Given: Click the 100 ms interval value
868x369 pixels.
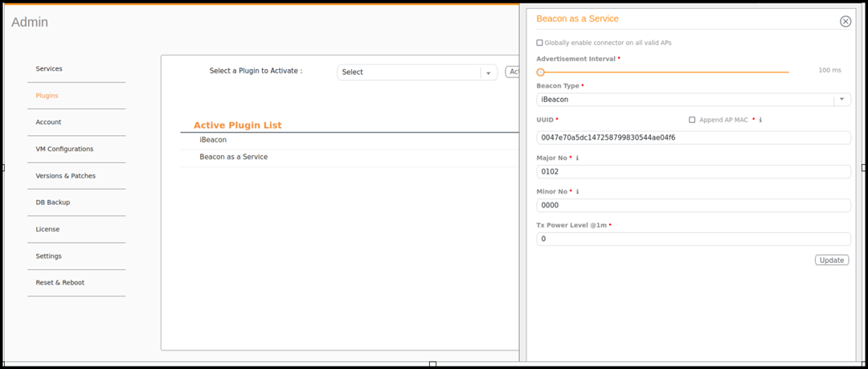Looking at the screenshot, I should (x=829, y=71).
